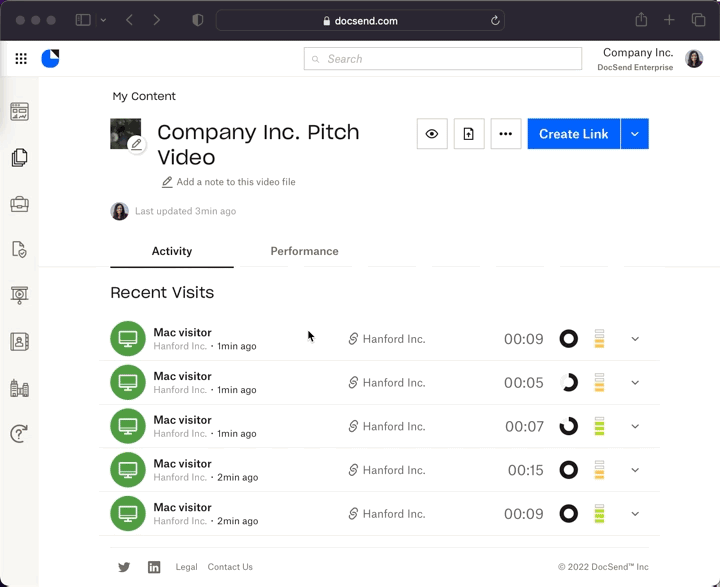Go forward with Safari forward arrow
Image resolution: width=720 pixels, height=587 pixels.
[157, 20]
